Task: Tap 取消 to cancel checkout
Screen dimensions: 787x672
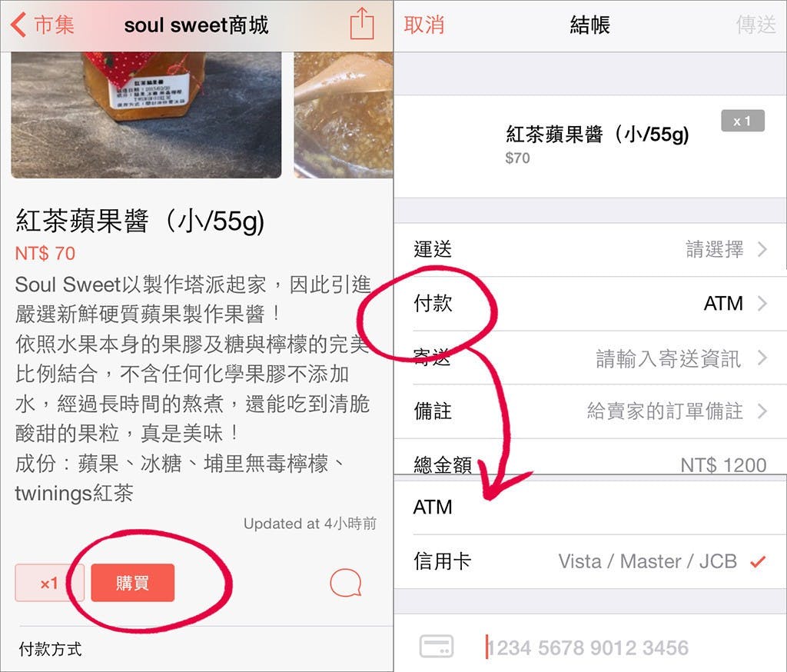Action: [424, 25]
